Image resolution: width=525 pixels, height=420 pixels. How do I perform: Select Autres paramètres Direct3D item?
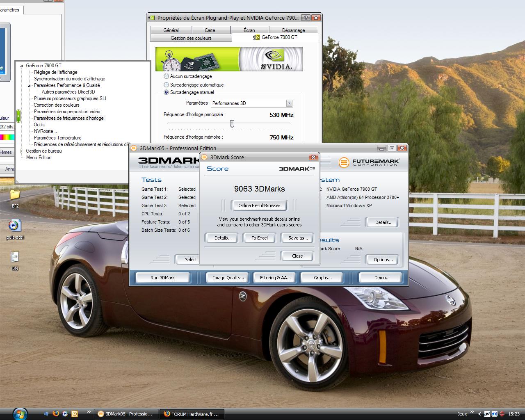point(68,92)
